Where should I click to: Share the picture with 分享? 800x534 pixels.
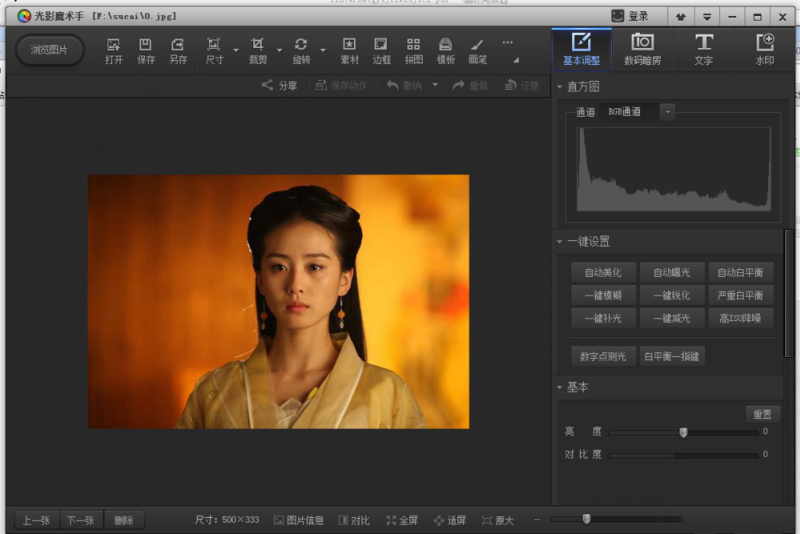pos(279,85)
